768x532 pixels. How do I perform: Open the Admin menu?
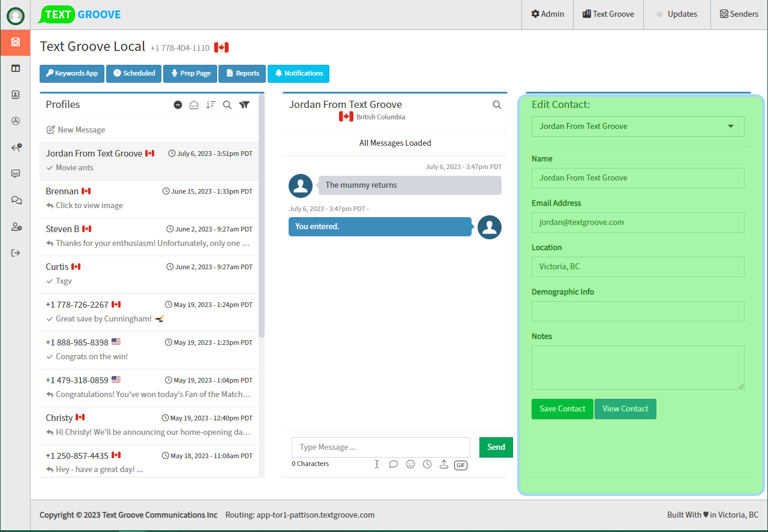click(x=548, y=14)
